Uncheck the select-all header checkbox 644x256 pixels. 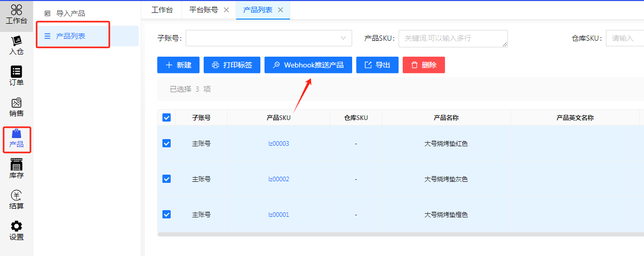pyautogui.click(x=167, y=117)
